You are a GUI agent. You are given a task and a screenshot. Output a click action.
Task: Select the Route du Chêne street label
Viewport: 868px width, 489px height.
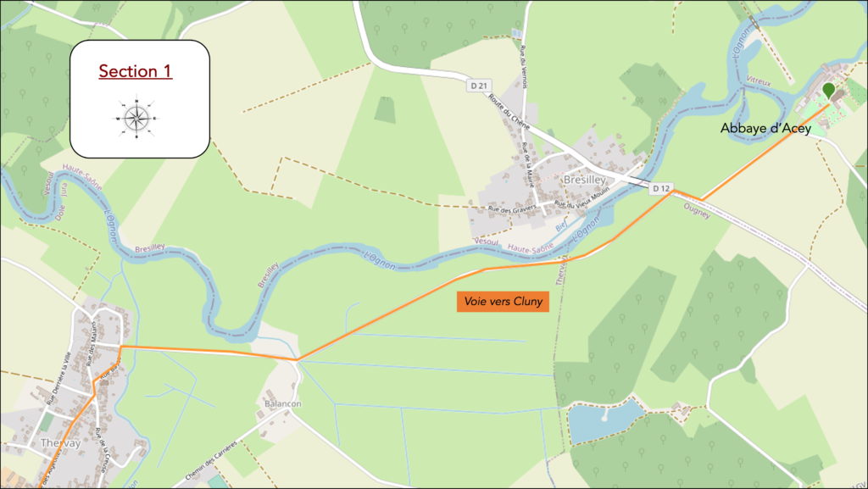509,111
